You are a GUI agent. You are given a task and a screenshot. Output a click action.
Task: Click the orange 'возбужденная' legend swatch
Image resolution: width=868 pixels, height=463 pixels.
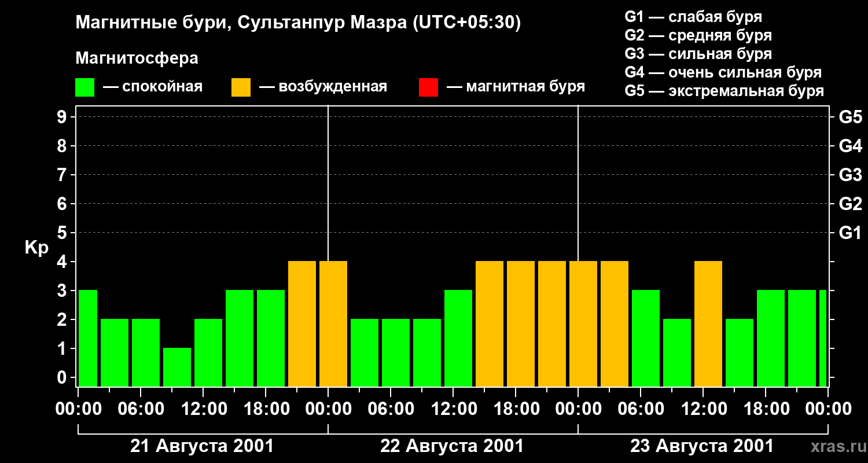pyautogui.click(x=241, y=87)
